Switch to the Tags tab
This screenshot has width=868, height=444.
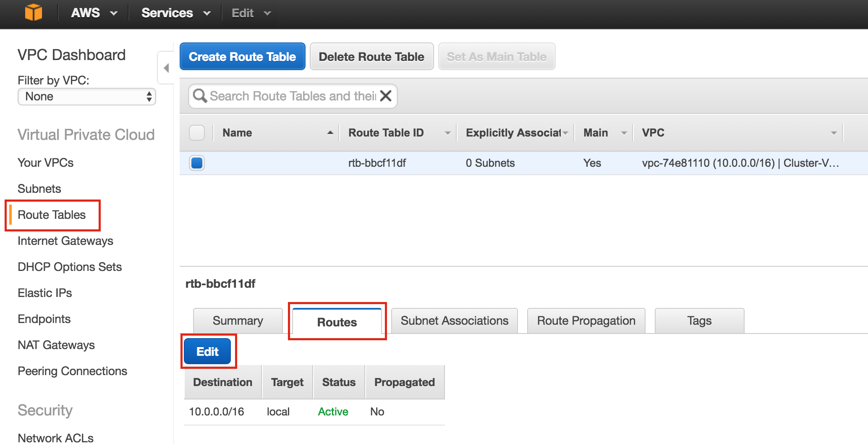pyautogui.click(x=700, y=321)
